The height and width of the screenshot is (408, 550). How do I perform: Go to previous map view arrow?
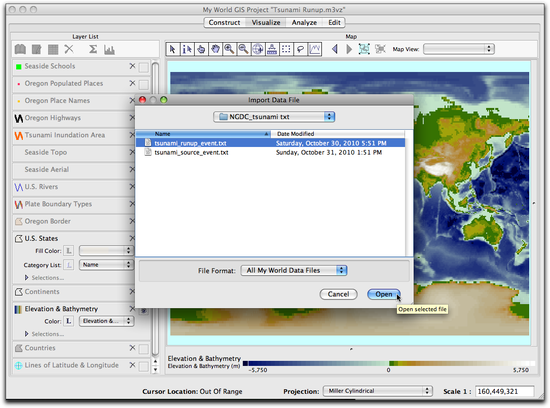pyautogui.click(x=335, y=49)
